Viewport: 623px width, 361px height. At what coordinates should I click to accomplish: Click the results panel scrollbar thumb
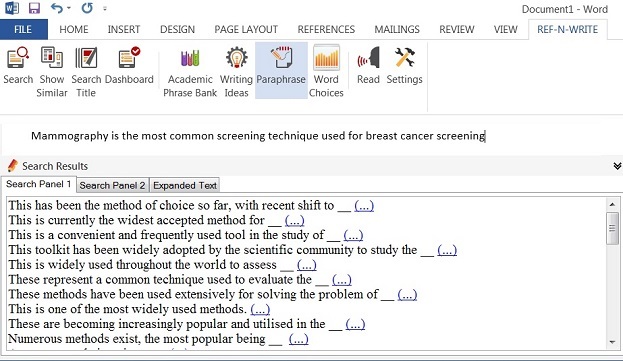pos(612,228)
